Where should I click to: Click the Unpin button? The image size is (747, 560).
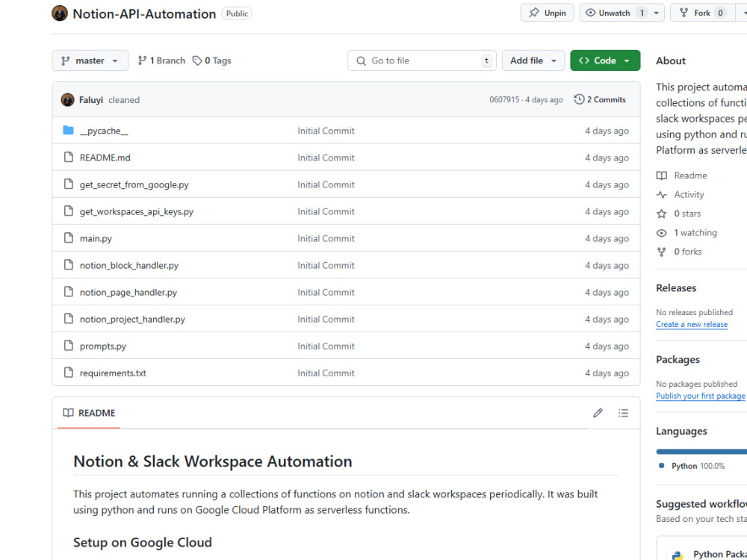click(547, 13)
